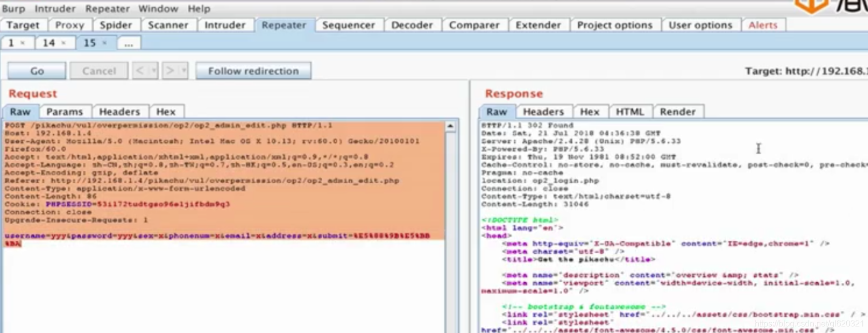
Task: Open the Window menu
Action: 158,8
